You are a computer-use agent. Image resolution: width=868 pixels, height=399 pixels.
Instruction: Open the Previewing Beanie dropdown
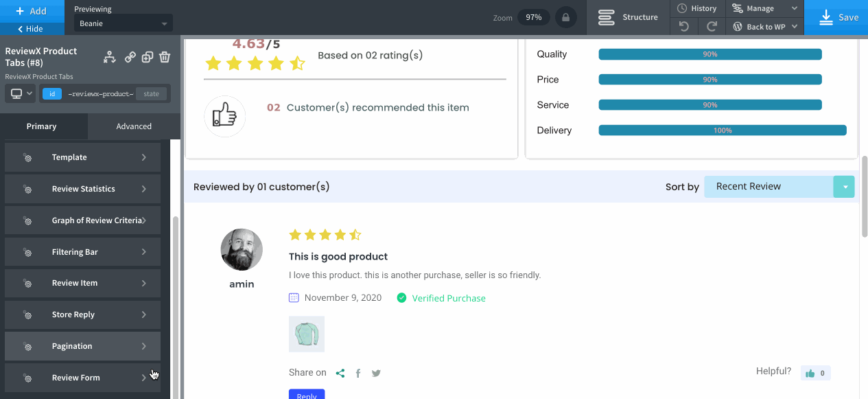(x=123, y=23)
